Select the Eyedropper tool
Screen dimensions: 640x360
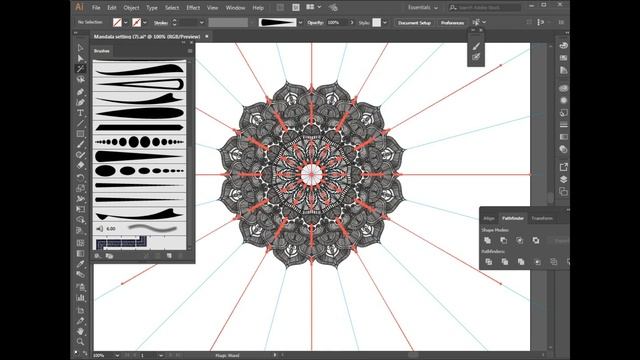click(80, 264)
